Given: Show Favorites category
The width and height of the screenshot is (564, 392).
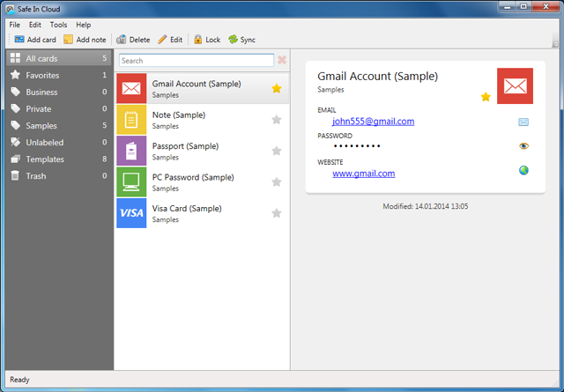Looking at the screenshot, I should (59, 75).
